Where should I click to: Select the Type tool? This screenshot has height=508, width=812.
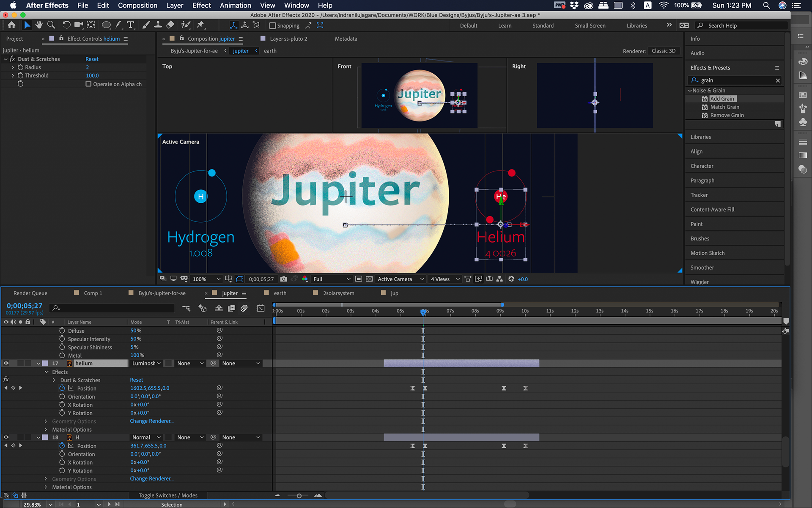tap(130, 25)
